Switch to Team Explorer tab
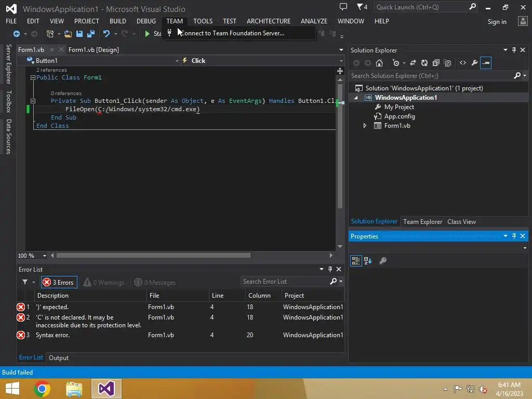This screenshot has height=399, width=532. pyautogui.click(x=422, y=221)
